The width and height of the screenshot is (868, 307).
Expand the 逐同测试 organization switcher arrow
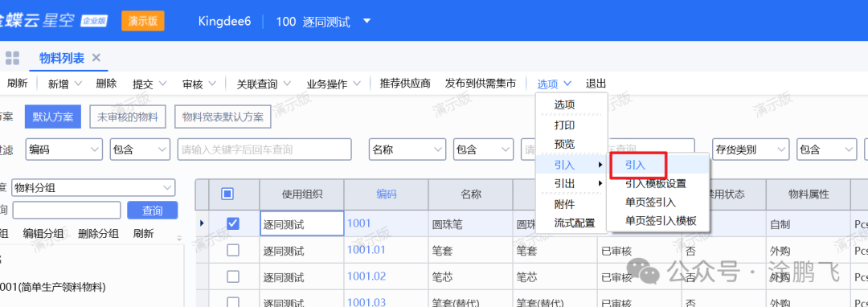pyautogui.click(x=366, y=22)
